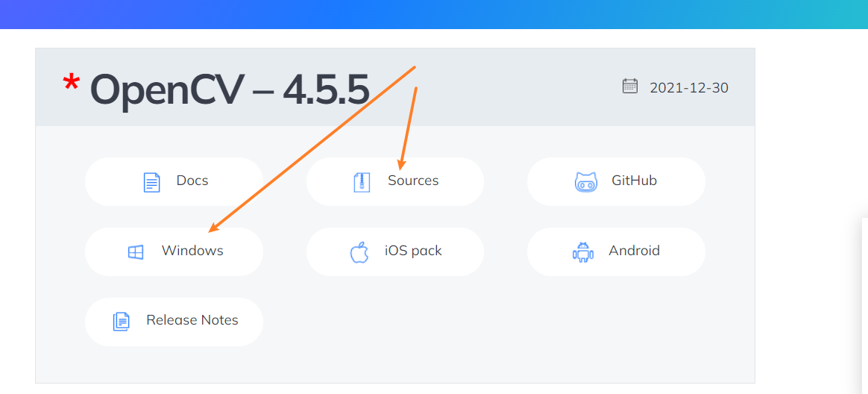Open the GitHub repository link
This screenshot has width=868, height=394.
pos(616,182)
